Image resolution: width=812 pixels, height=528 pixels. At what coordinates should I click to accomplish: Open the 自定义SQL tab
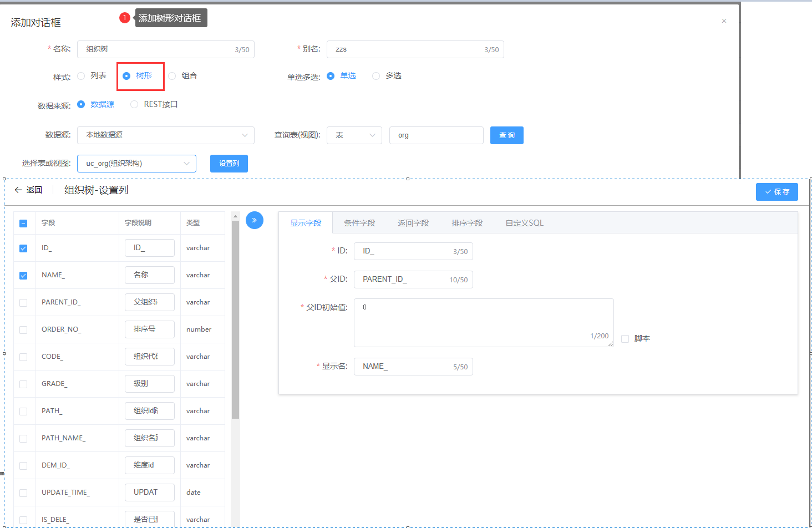524,223
